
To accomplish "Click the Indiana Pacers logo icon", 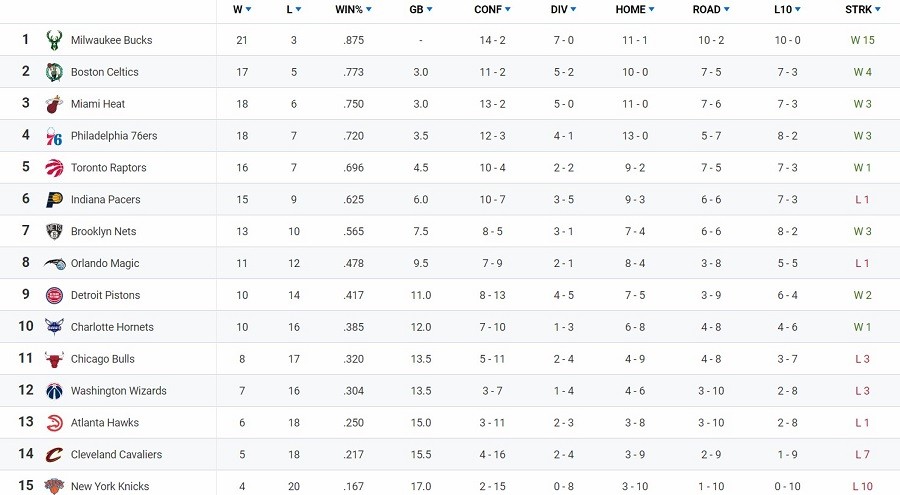I will click(x=54, y=200).
